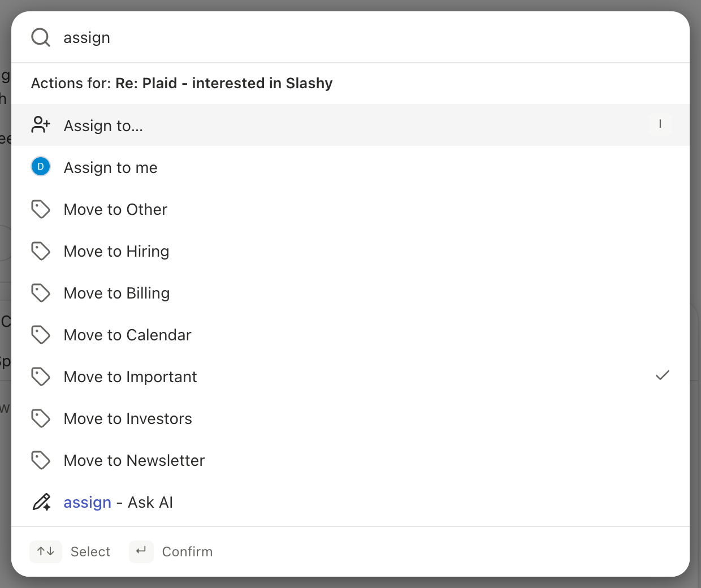Click the AI pencil-sparkle icon
This screenshot has width=701, height=588.
click(x=41, y=502)
